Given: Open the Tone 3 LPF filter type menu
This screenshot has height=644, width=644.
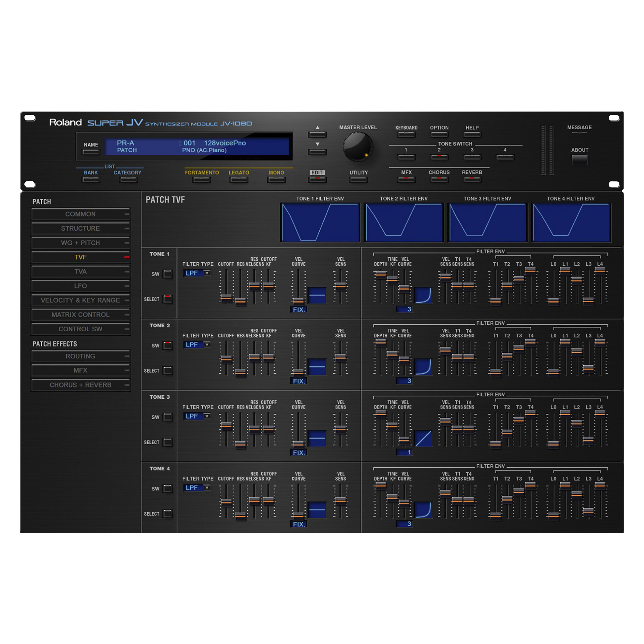Looking at the screenshot, I should tap(197, 416).
